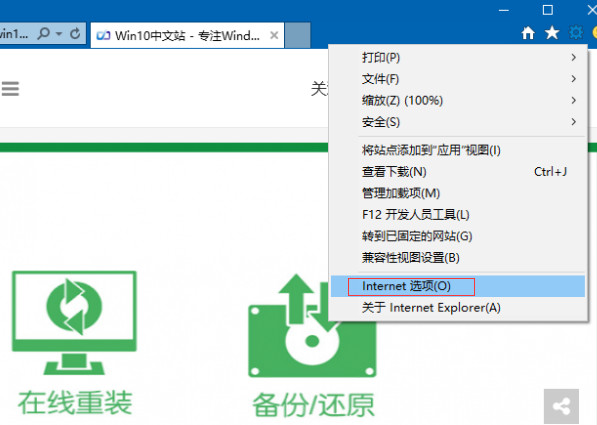597x425 pixels.
Task: Expand the 缩放(Z) (100%) submenu
Action: [458, 101]
